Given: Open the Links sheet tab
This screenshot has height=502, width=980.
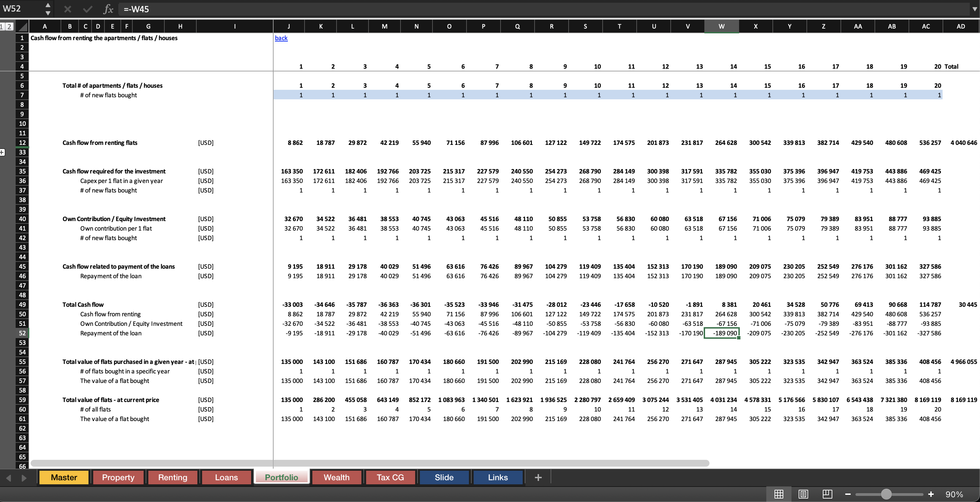Looking at the screenshot, I should (x=498, y=477).
